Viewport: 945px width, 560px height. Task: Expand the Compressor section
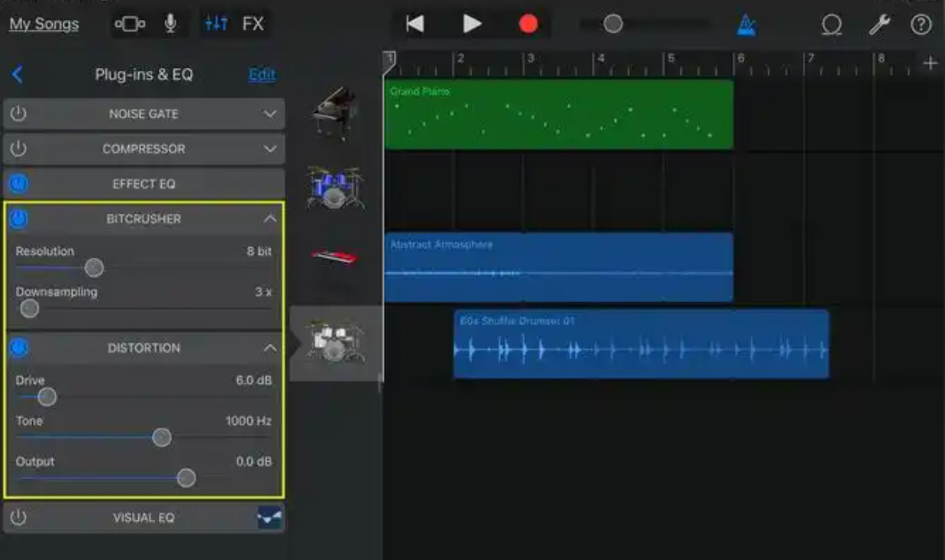point(270,149)
